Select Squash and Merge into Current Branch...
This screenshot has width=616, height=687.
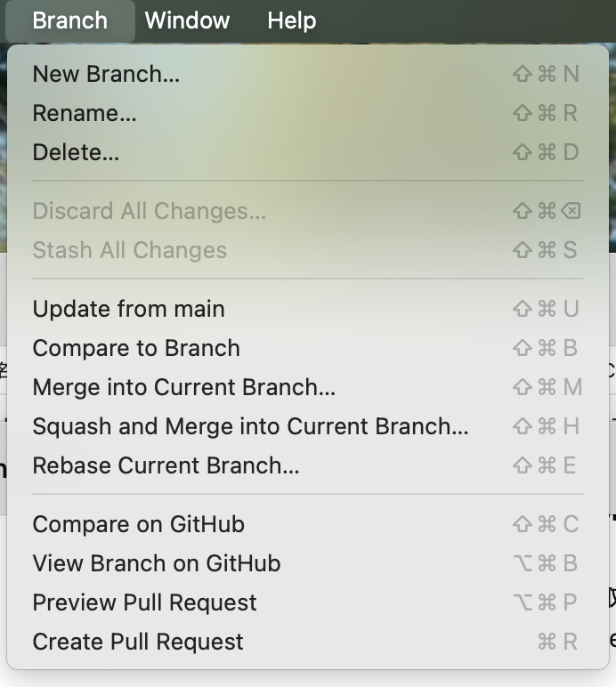pyautogui.click(x=308, y=426)
